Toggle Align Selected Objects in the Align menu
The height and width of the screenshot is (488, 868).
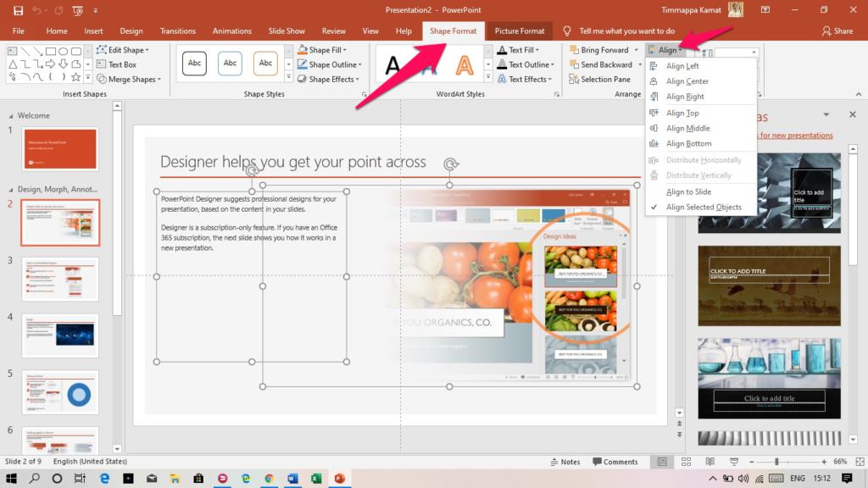[x=702, y=207]
